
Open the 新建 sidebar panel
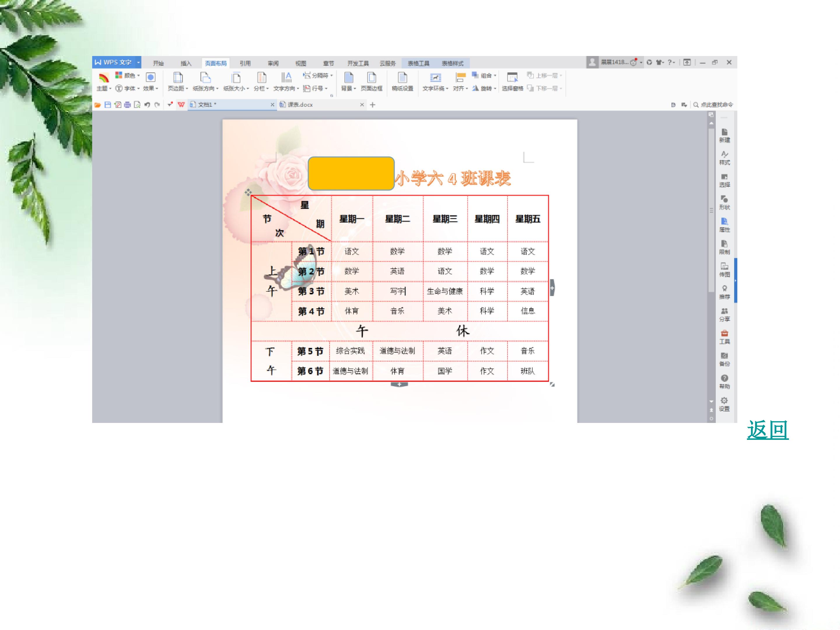point(724,136)
